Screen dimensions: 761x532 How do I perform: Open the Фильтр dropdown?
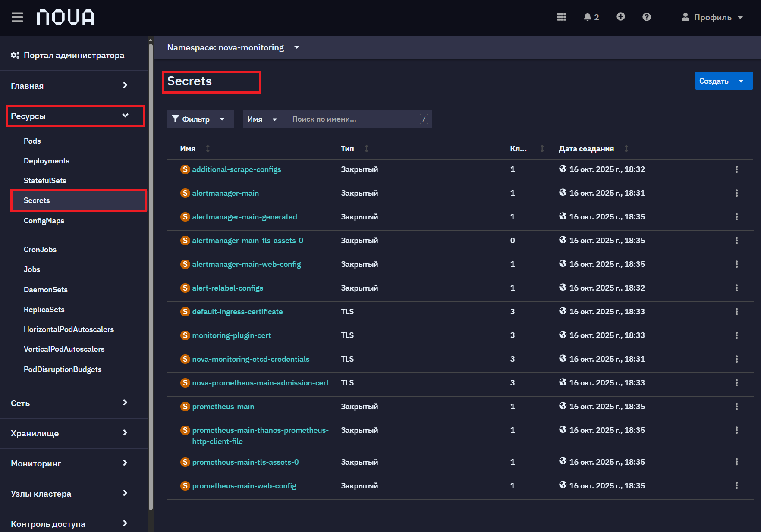click(x=201, y=119)
